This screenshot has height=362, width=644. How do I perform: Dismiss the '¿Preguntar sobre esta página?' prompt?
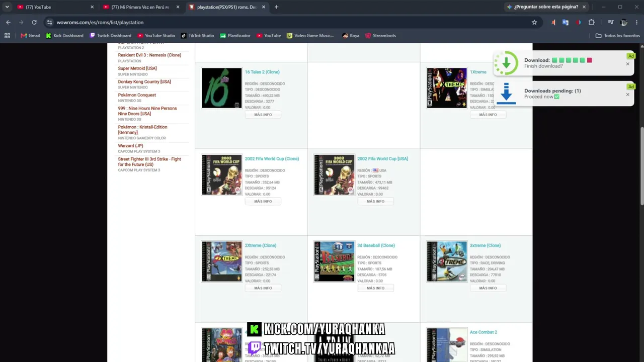pyautogui.click(x=584, y=7)
